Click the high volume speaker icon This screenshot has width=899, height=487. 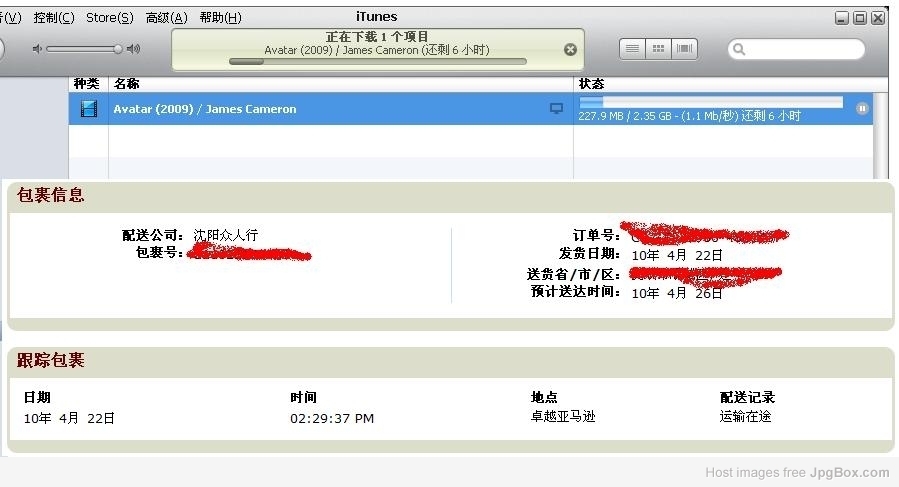133,49
